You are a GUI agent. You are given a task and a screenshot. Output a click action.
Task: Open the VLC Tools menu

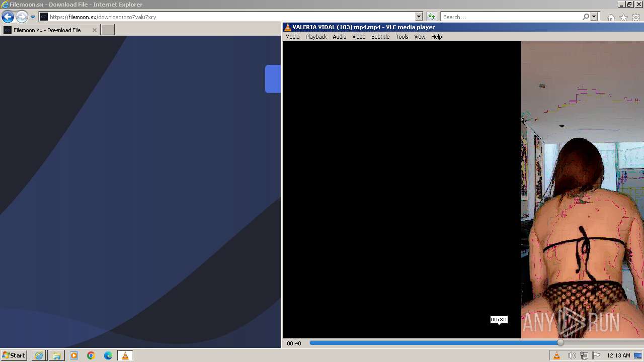pos(401,37)
